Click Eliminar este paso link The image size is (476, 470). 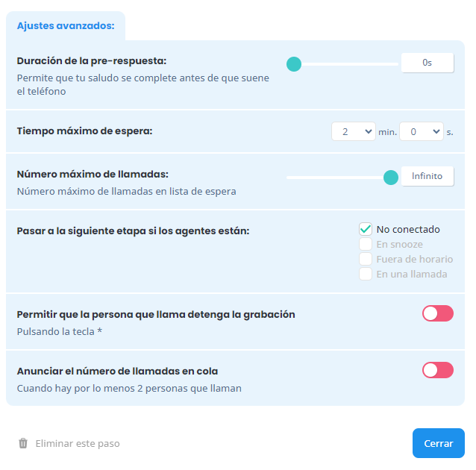[x=78, y=444]
